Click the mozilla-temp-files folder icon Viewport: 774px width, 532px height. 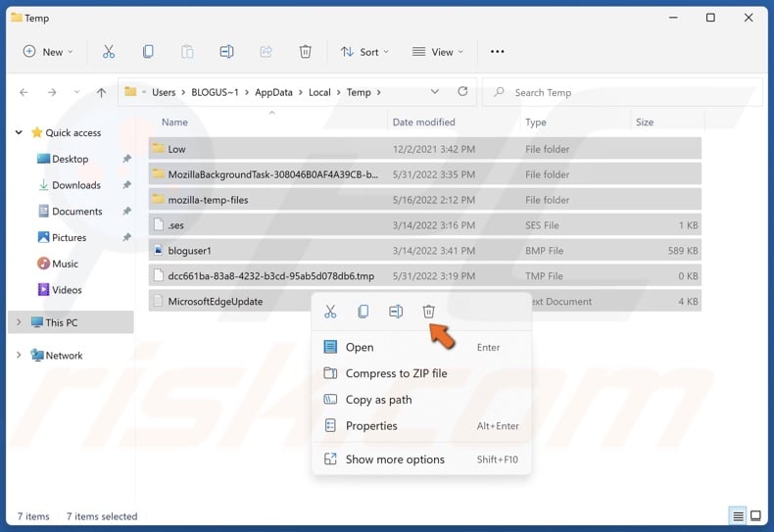[x=158, y=199]
